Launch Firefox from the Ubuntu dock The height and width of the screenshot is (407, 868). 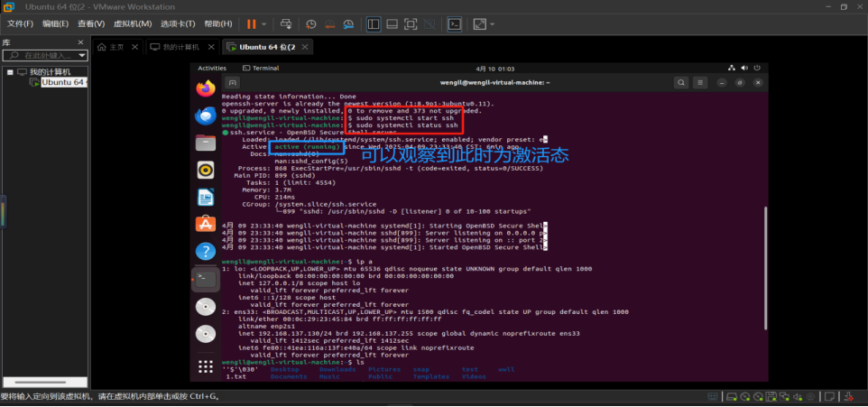(x=206, y=88)
